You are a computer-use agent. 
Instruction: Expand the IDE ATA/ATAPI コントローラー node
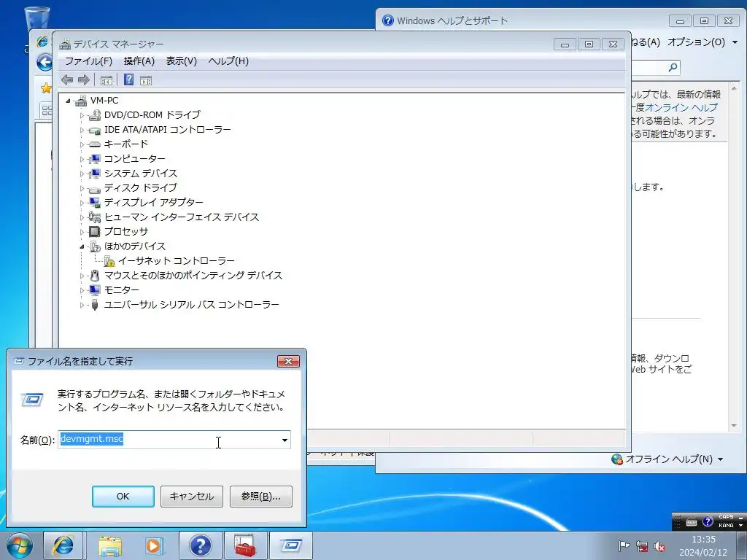pyautogui.click(x=82, y=130)
